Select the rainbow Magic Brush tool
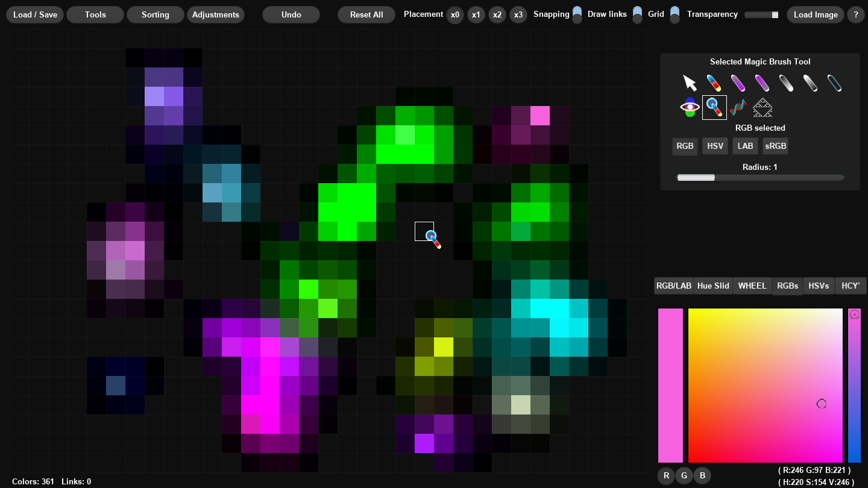This screenshot has width=868, height=488. (x=714, y=83)
